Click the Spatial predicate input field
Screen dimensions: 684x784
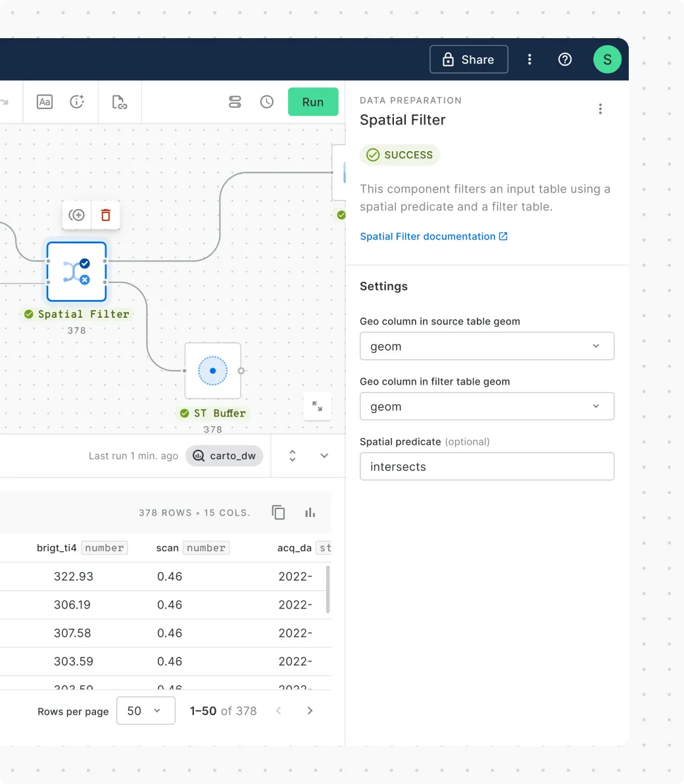click(487, 466)
